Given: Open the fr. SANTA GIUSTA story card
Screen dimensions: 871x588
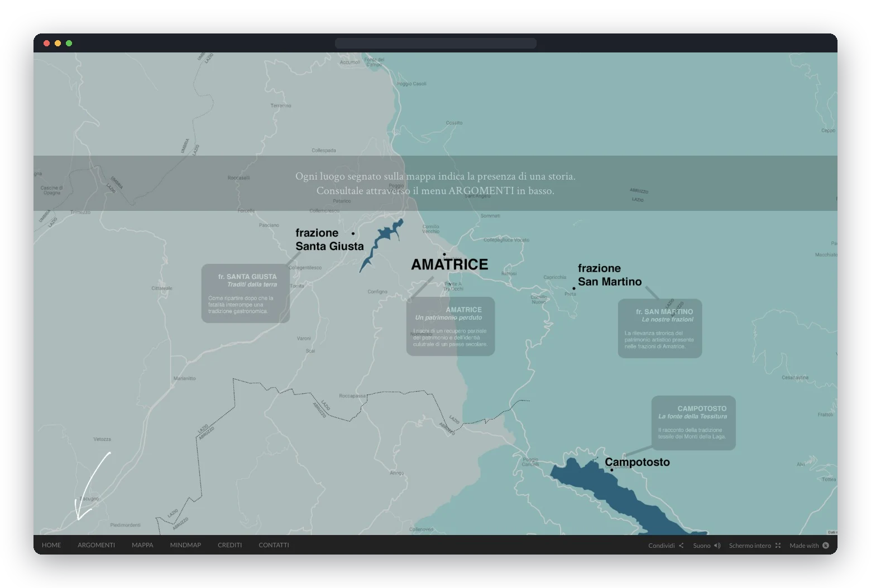Looking at the screenshot, I should click(x=246, y=293).
